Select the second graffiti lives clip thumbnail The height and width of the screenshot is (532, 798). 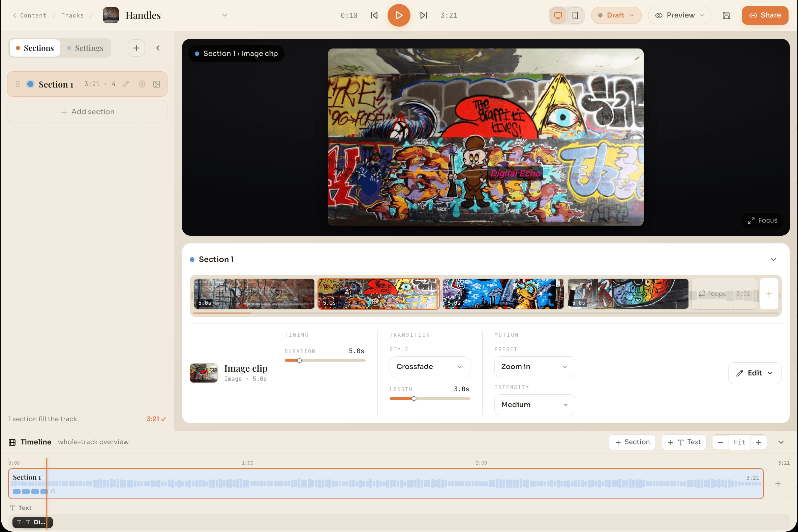pyautogui.click(x=379, y=294)
